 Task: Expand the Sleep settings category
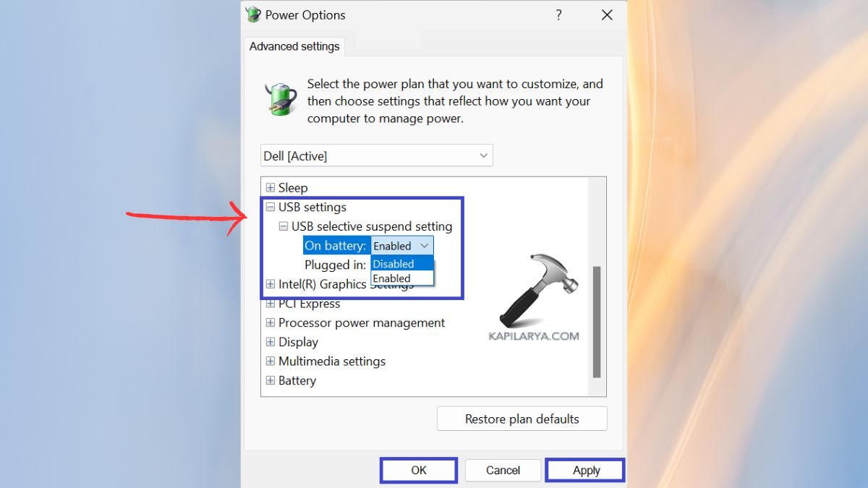[x=271, y=187]
